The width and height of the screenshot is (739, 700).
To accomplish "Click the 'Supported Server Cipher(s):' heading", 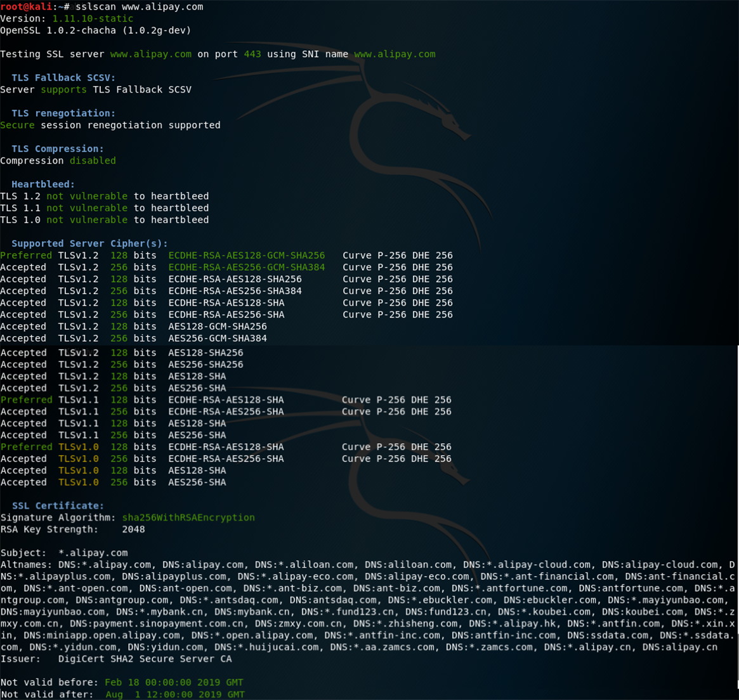I will (x=89, y=243).
